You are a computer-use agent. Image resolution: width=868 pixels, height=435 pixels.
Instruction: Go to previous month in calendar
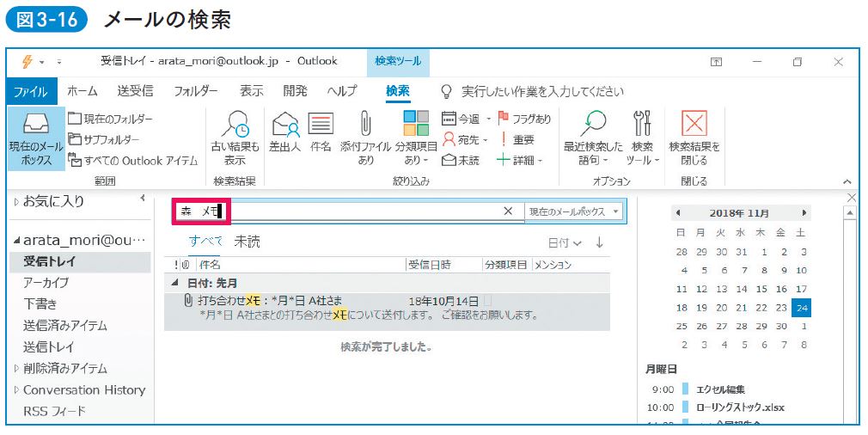tap(678, 213)
